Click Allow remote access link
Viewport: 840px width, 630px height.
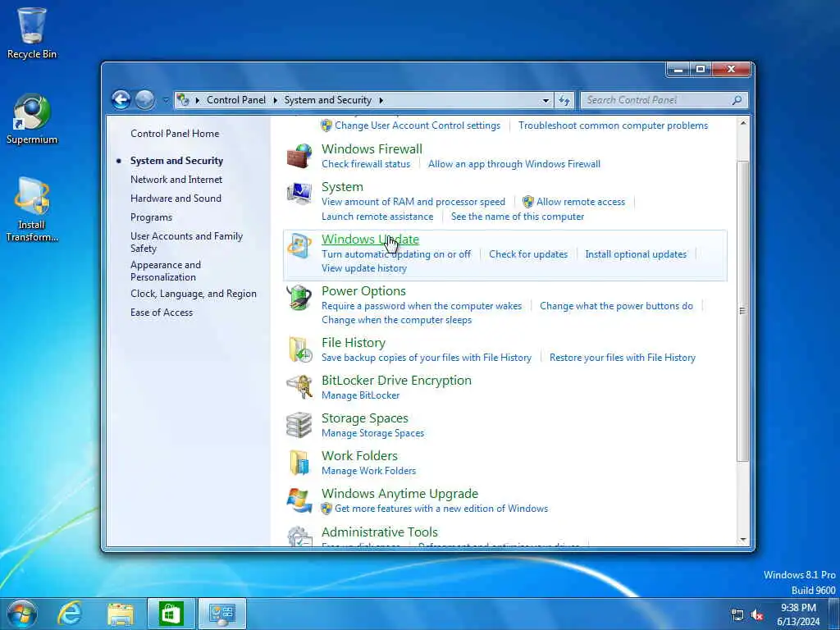coord(581,202)
